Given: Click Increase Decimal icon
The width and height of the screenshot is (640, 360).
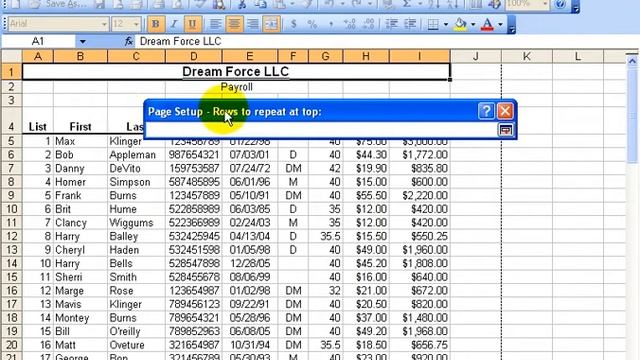Looking at the screenshot, I should pos(350,24).
